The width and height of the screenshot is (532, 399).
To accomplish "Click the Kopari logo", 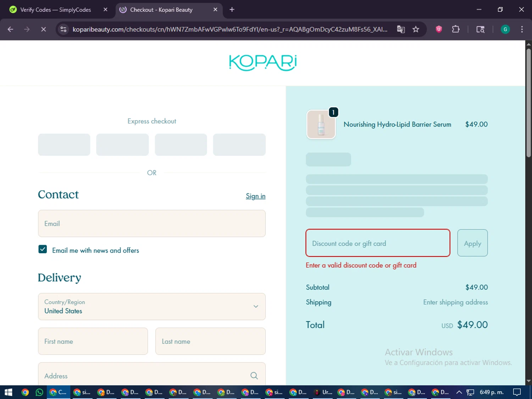I will point(263,63).
